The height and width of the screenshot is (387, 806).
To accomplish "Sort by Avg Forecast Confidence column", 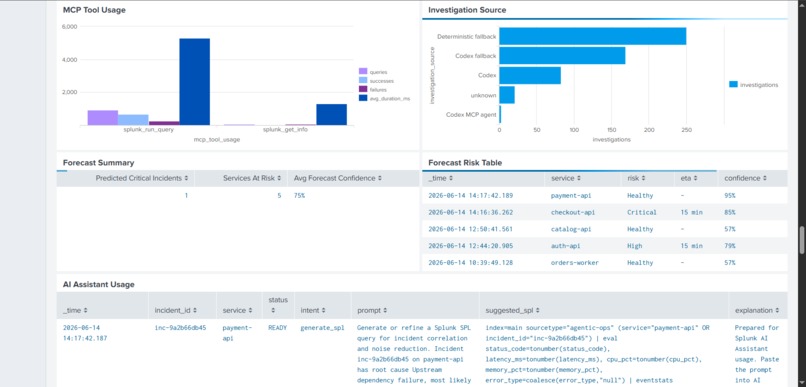I will 337,178.
